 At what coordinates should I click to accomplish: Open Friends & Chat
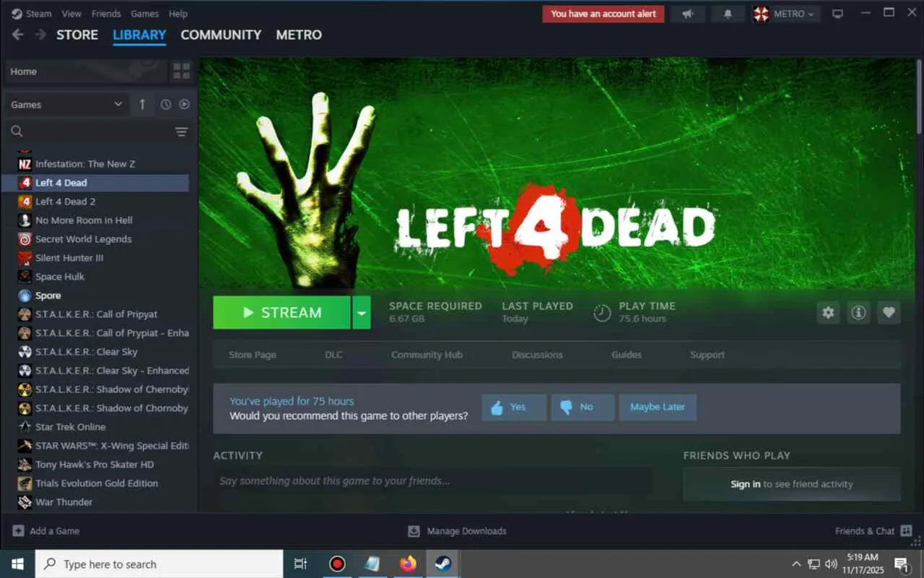click(873, 531)
